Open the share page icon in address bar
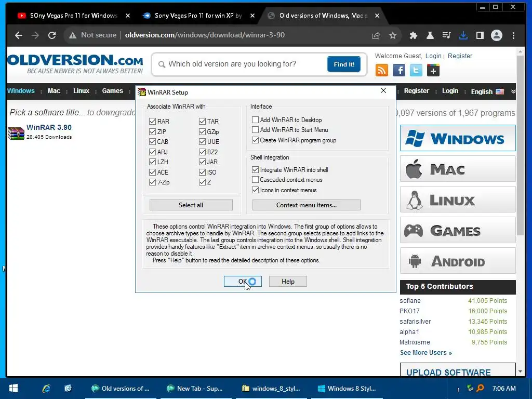The width and height of the screenshot is (532, 399). click(x=376, y=36)
